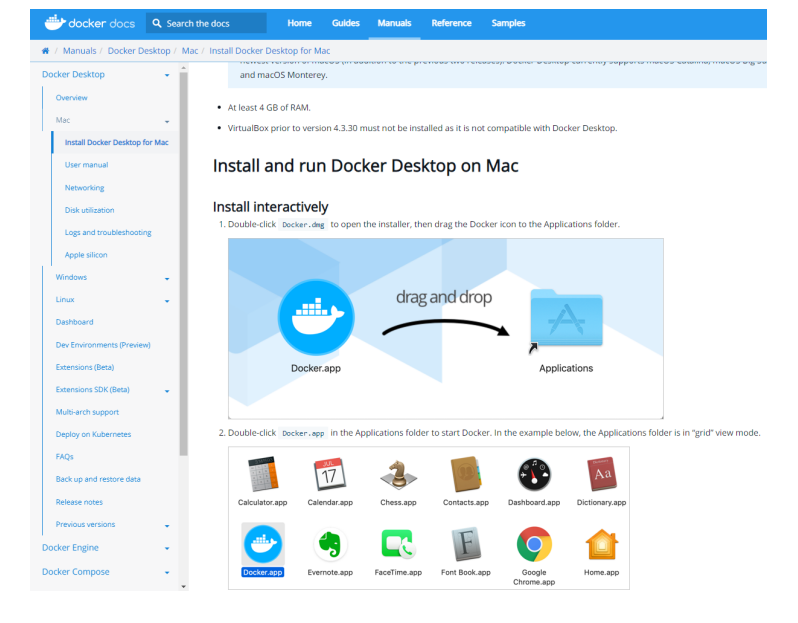Image resolution: width=798 pixels, height=623 pixels.
Task: Click the Evernote.app icon
Action: (330, 545)
